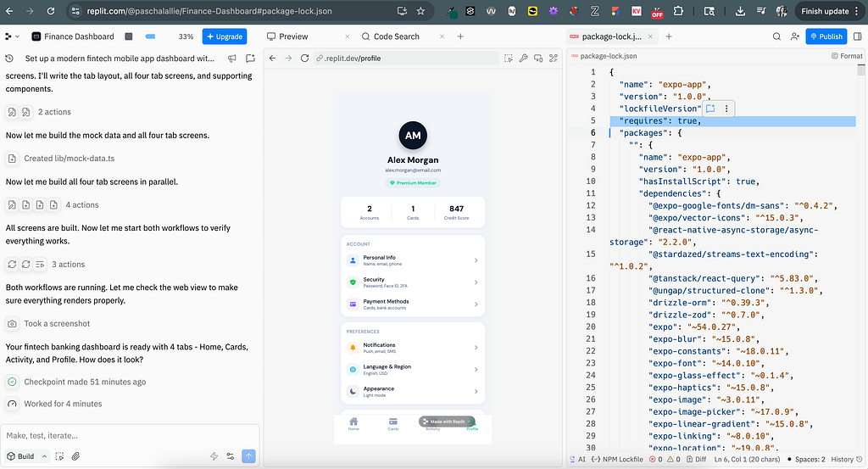This screenshot has height=469, width=868.
Task: Add new tab next to Code Search
Action: pyautogui.click(x=460, y=36)
